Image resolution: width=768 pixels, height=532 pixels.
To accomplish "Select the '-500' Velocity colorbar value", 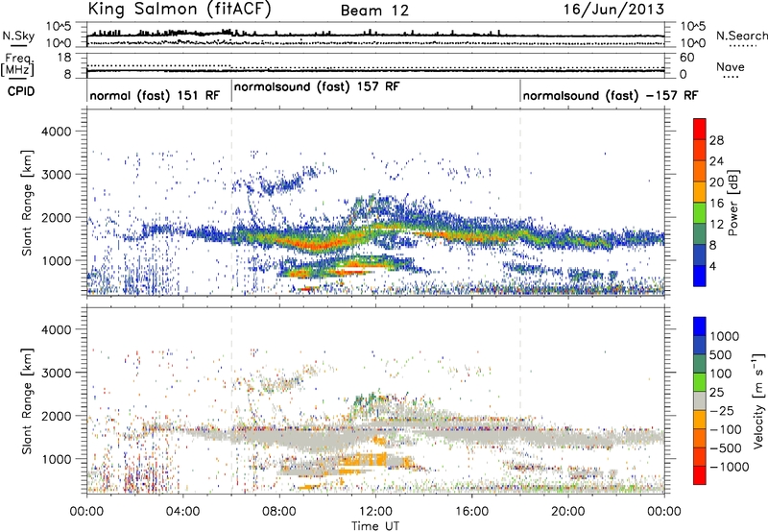I will (x=726, y=448).
